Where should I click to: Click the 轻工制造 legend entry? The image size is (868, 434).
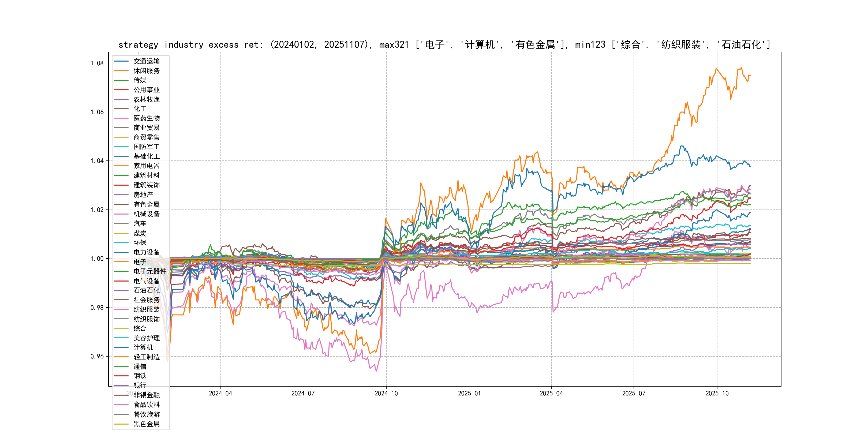(146, 357)
